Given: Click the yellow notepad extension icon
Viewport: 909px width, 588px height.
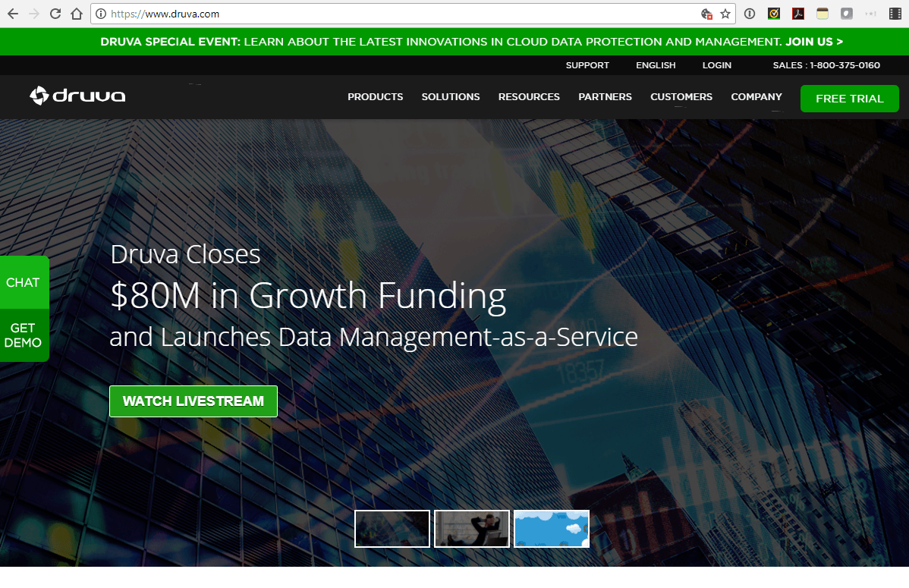Looking at the screenshot, I should pos(822,13).
